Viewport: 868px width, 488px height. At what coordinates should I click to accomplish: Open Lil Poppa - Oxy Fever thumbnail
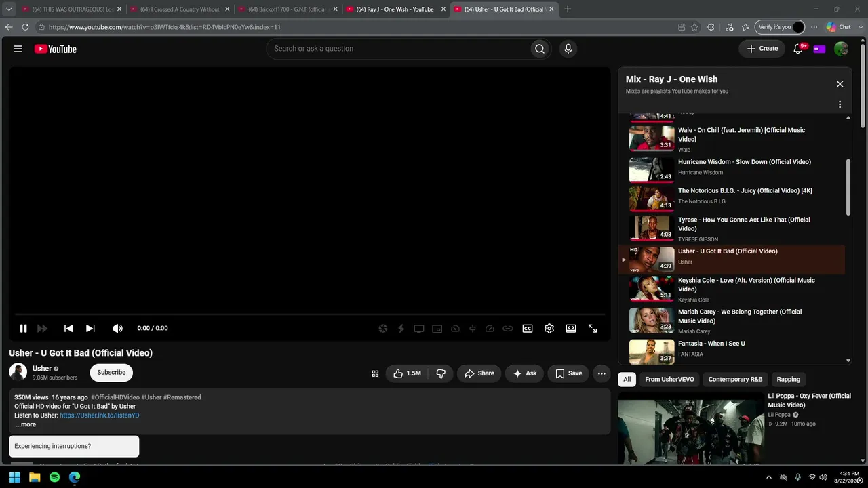click(690, 428)
